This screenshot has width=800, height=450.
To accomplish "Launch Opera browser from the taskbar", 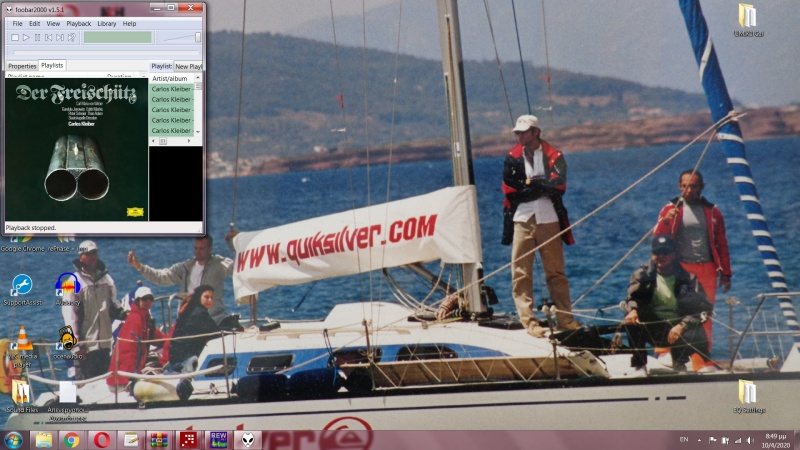I will click(102, 440).
